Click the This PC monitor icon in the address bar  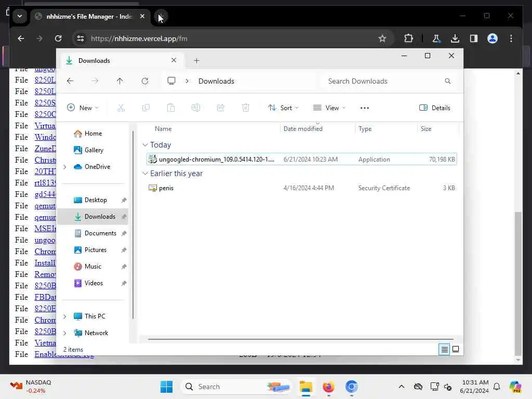point(171,81)
